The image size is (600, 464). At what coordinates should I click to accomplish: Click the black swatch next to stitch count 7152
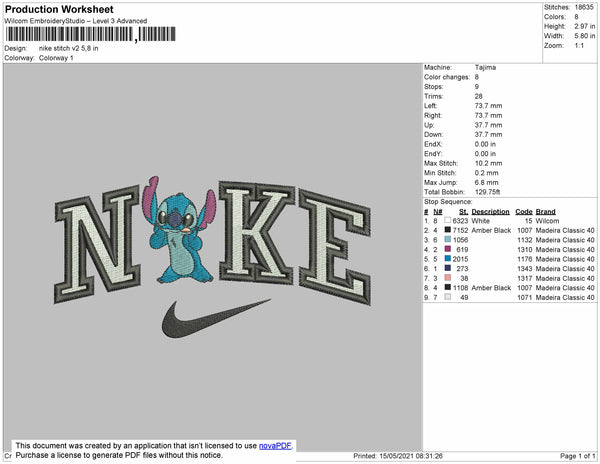point(447,230)
